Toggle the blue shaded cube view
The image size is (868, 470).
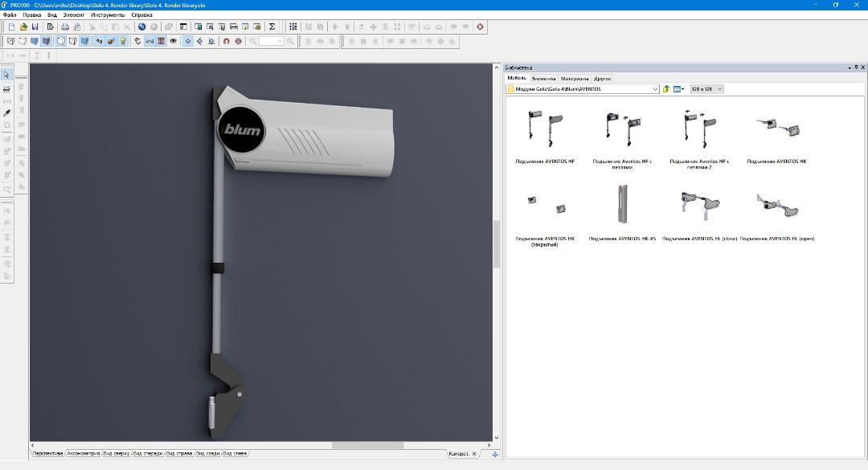click(x=35, y=41)
